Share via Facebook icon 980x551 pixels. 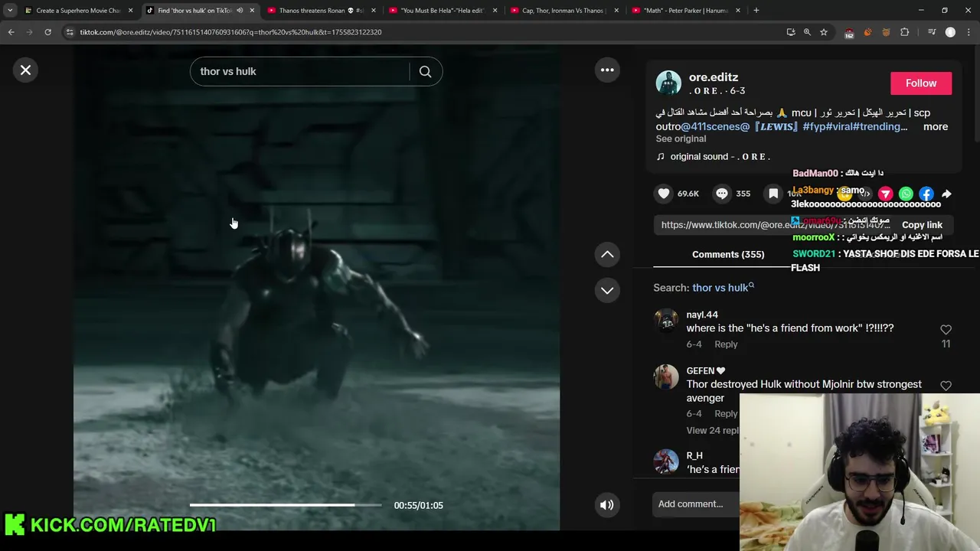[x=926, y=194]
